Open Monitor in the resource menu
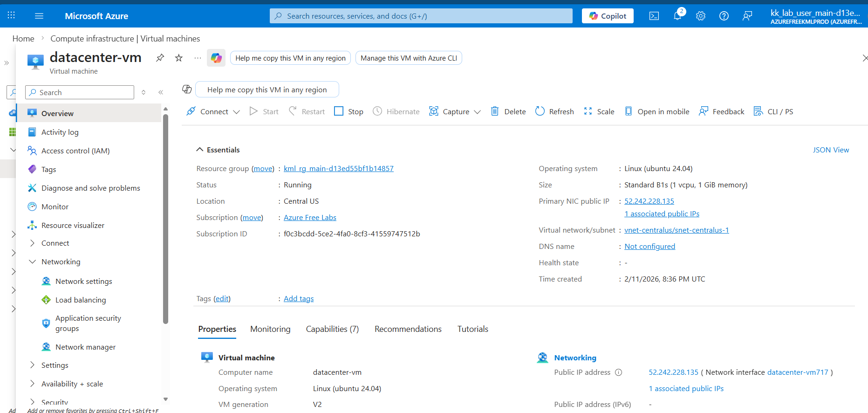This screenshot has height=413, width=868. [x=89, y=206]
